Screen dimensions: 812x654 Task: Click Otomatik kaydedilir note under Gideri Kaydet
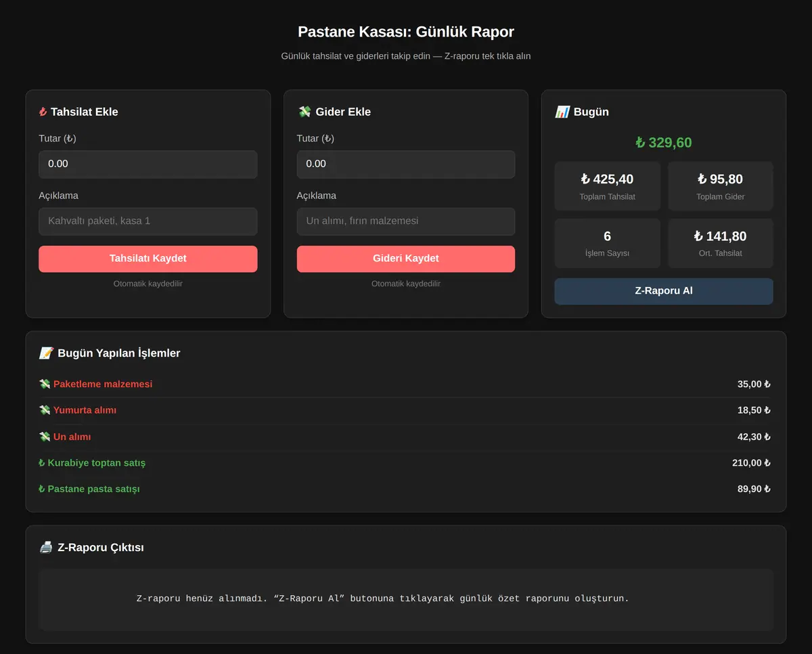point(406,284)
